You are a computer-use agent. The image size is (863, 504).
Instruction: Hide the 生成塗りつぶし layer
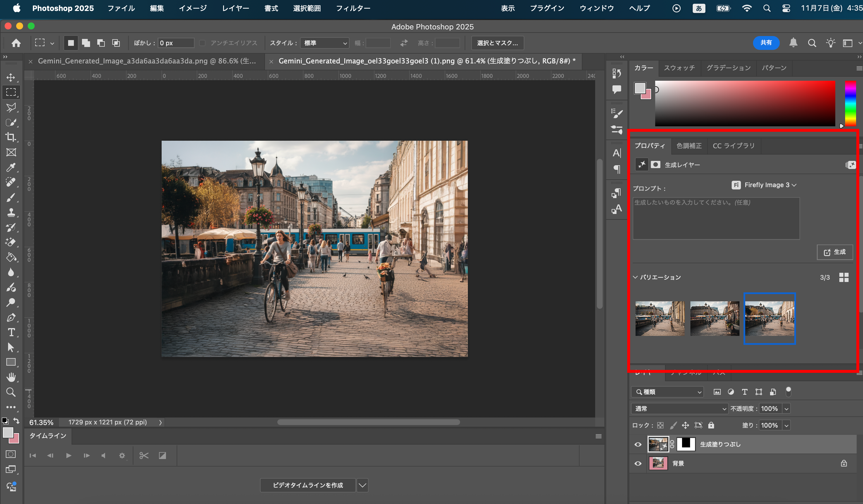click(638, 445)
